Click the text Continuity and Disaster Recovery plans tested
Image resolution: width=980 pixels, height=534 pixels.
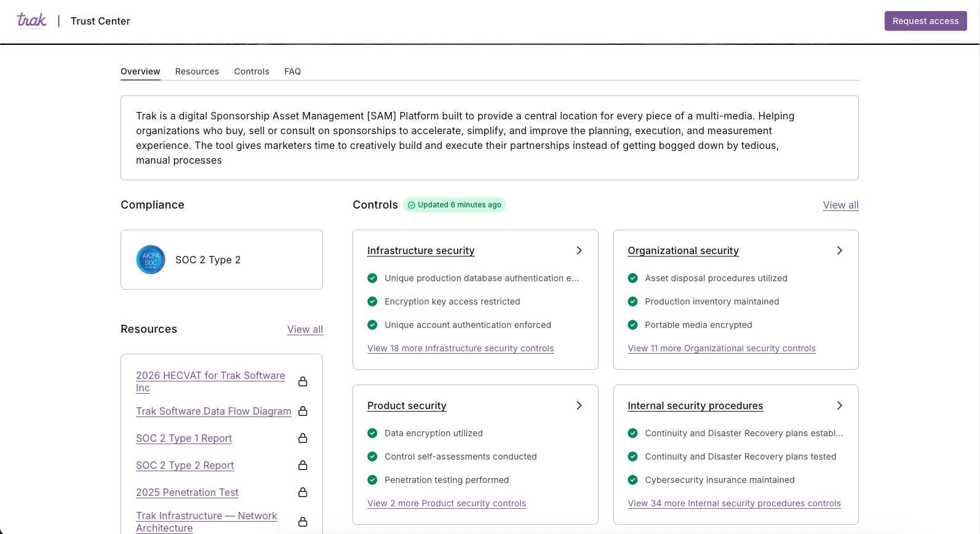pyautogui.click(x=741, y=456)
